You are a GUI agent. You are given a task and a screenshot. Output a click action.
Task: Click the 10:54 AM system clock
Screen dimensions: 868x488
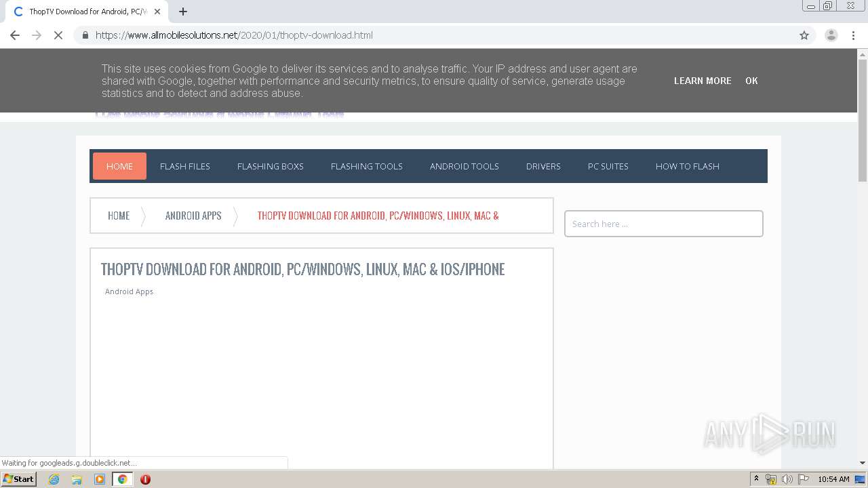pos(833,479)
